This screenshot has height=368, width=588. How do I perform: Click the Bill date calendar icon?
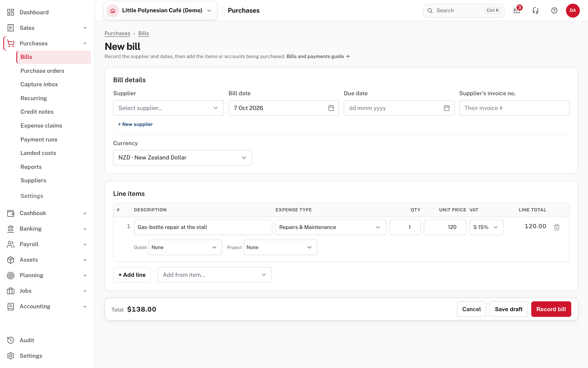[331, 108]
